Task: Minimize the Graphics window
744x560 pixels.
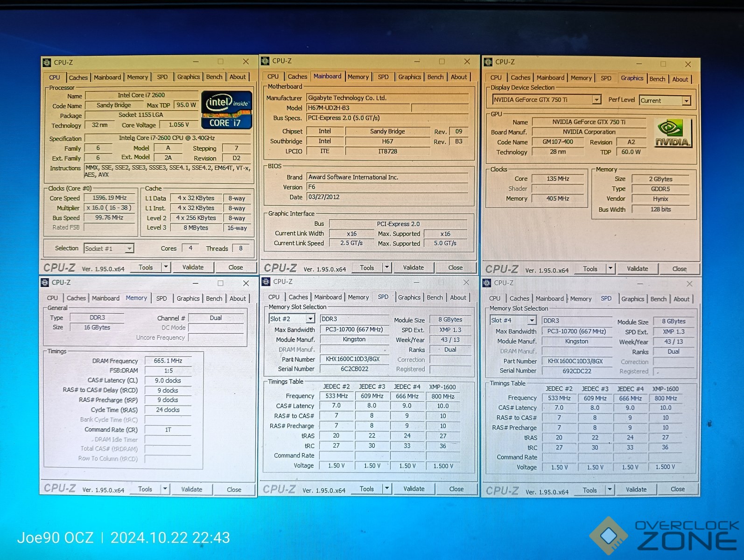Action: coord(639,63)
